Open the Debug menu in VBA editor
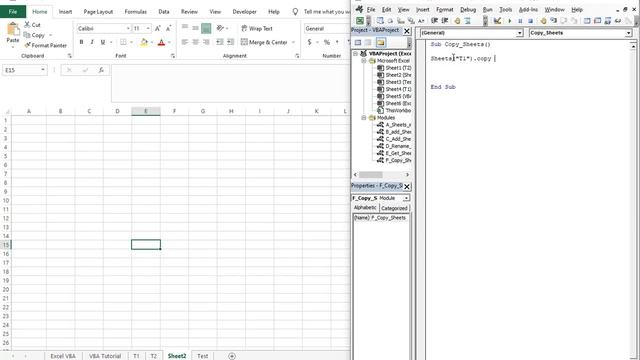Image resolution: width=640 pixels, height=360 pixels. (x=468, y=9)
